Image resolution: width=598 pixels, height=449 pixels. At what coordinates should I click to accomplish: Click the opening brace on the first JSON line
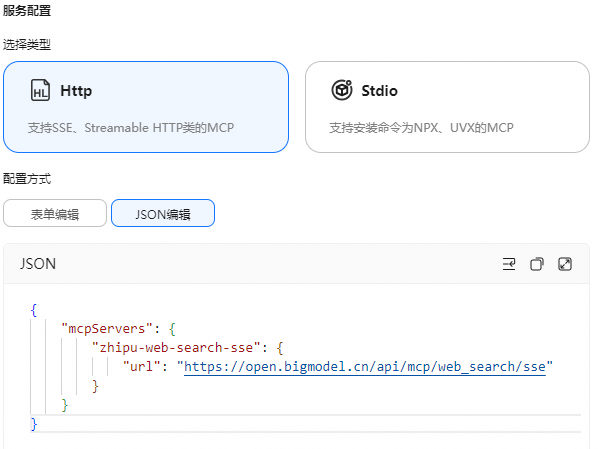point(34,310)
